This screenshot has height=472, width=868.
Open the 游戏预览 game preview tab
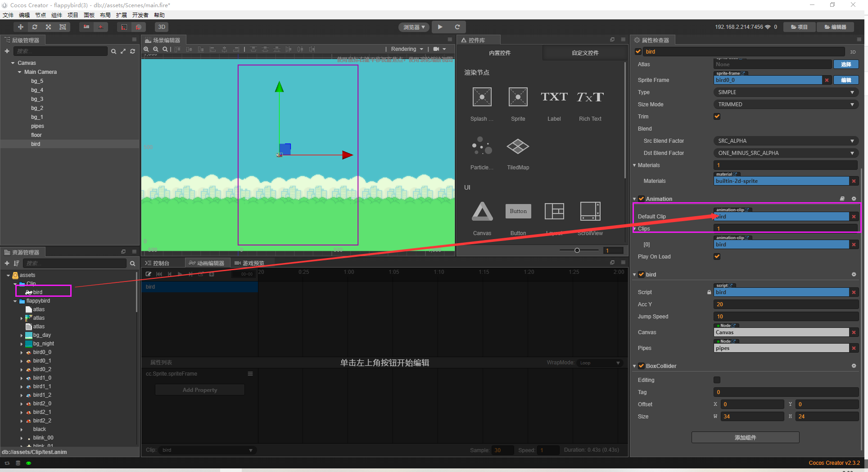pos(249,263)
